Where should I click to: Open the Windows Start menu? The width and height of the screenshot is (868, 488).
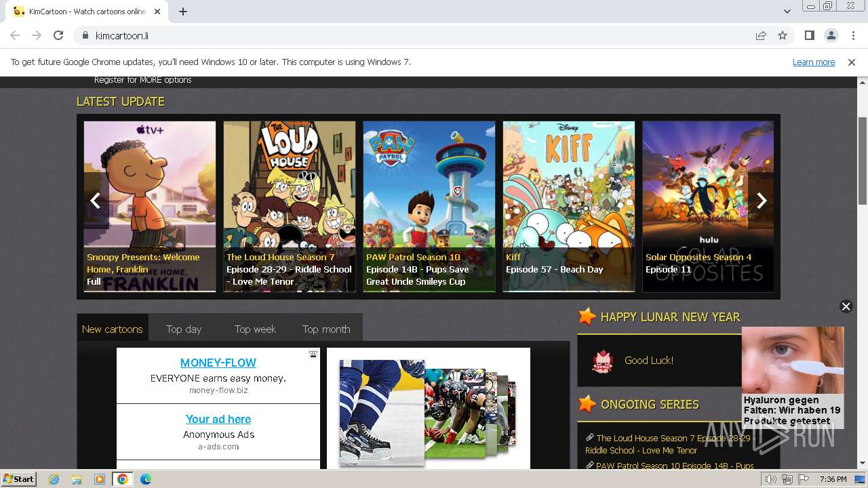coord(19,479)
